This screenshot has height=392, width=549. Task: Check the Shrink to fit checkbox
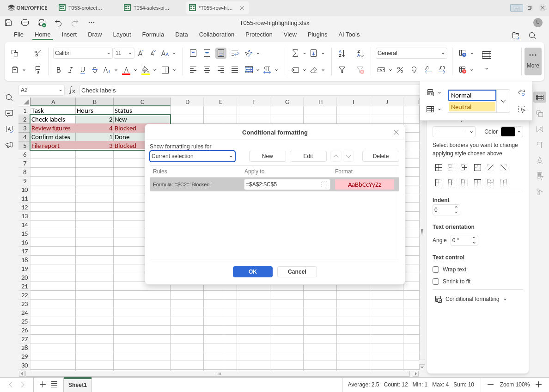pos(436,282)
